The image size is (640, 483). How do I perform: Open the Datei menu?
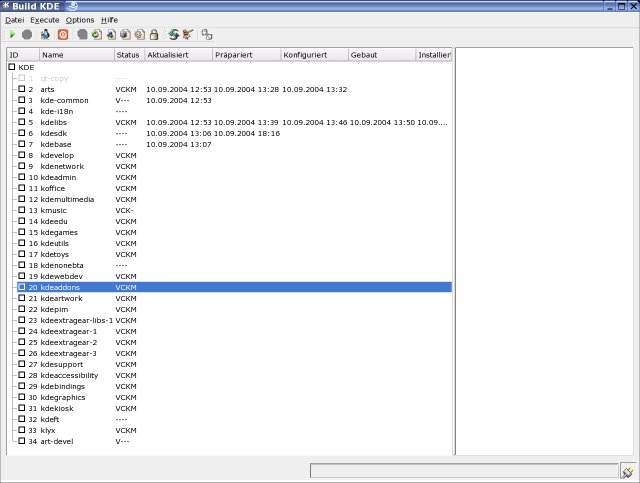[x=15, y=20]
